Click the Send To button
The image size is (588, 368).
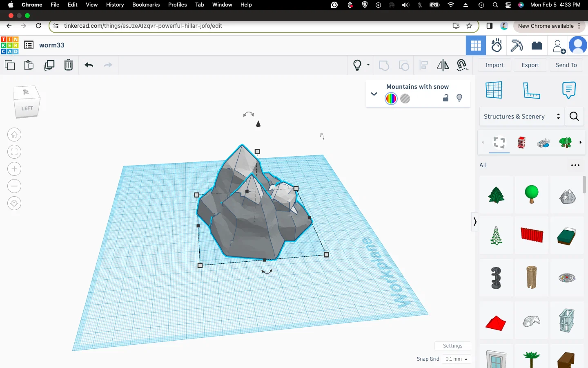(x=566, y=65)
